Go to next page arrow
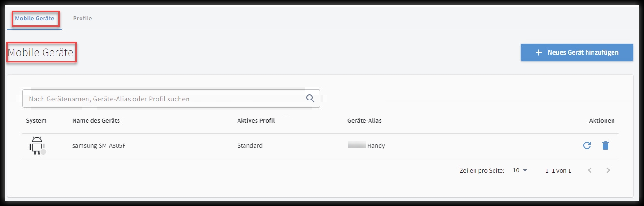This screenshot has width=644, height=206. click(x=608, y=170)
